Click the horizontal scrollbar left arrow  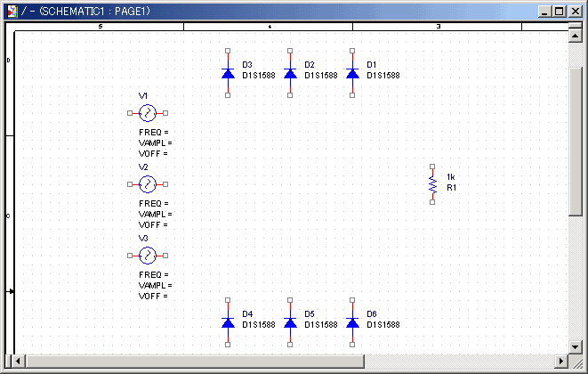(x=20, y=361)
